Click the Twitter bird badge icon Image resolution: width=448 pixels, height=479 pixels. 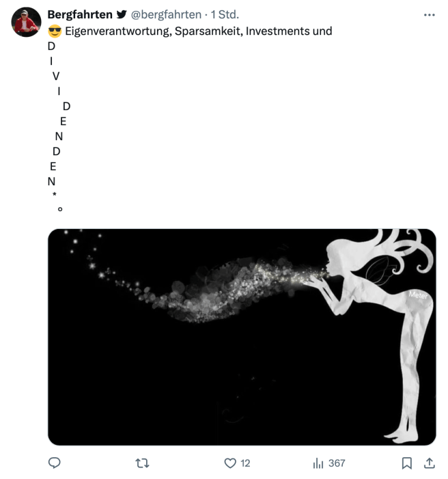click(122, 14)
